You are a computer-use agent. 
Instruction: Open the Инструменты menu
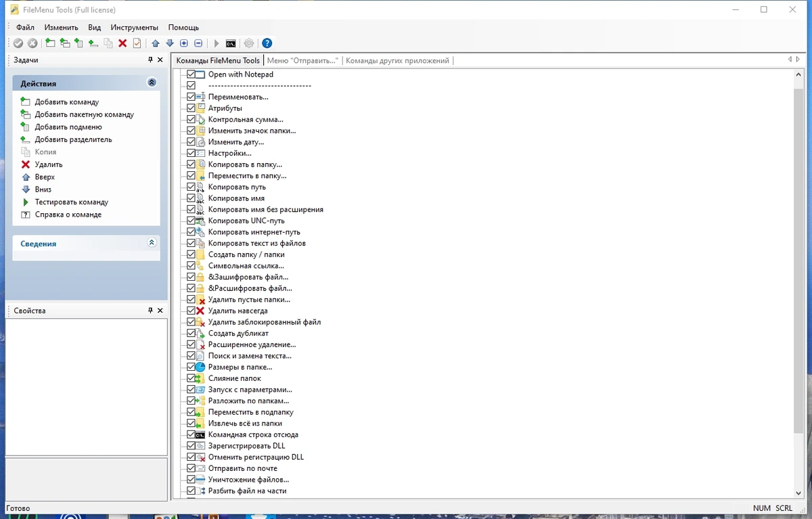[x=135, y=28]
